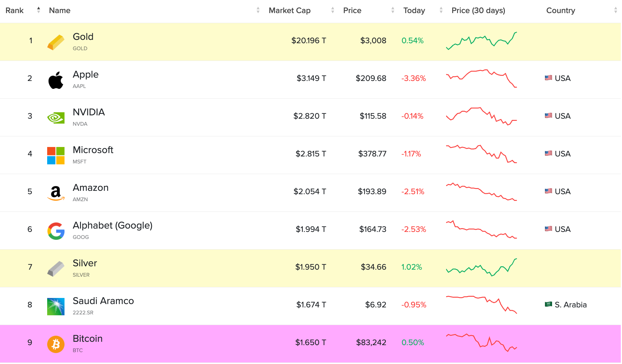This screenshot has width=622, height=364.
Task: Open the Apple company link
Action: pyautogui.click(x=86, y=75)
